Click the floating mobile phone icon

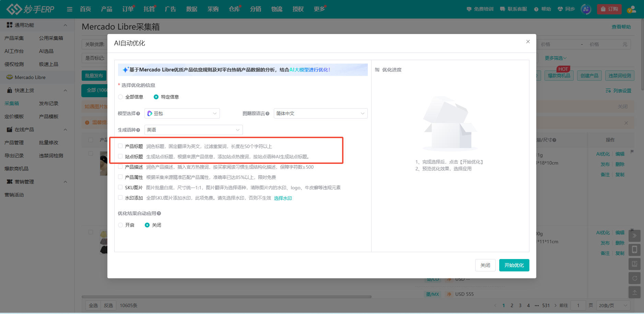point(634,250)
